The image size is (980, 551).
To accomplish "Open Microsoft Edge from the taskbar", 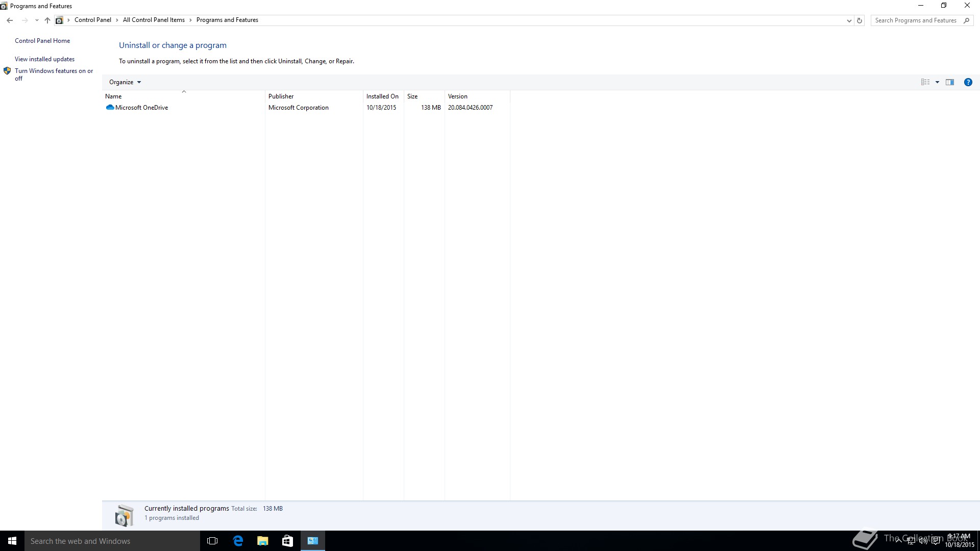I will tap(238, 541).
